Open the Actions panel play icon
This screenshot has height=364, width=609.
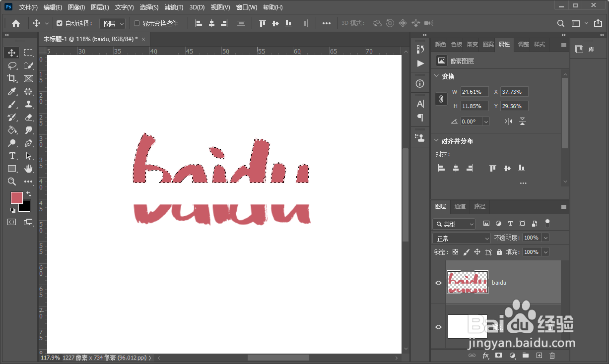420,63
